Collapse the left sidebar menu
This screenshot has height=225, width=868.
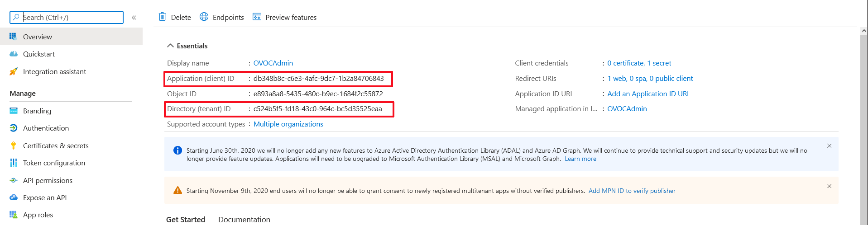coord(134,18)
